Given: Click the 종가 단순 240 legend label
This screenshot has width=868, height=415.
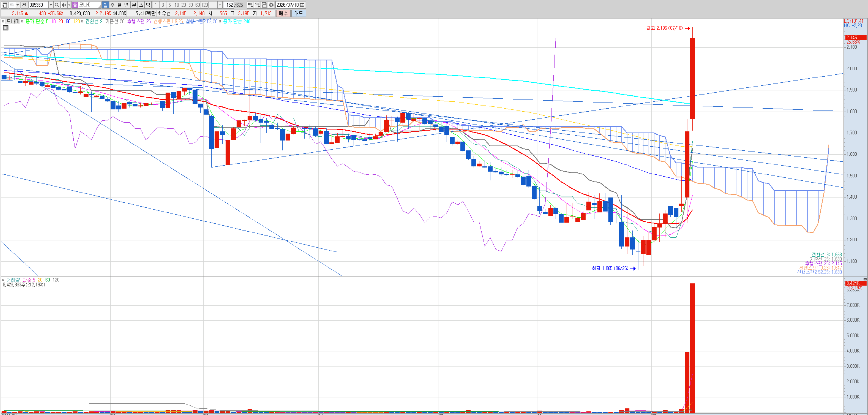Looking at the screenshot, I should (237, 21).
